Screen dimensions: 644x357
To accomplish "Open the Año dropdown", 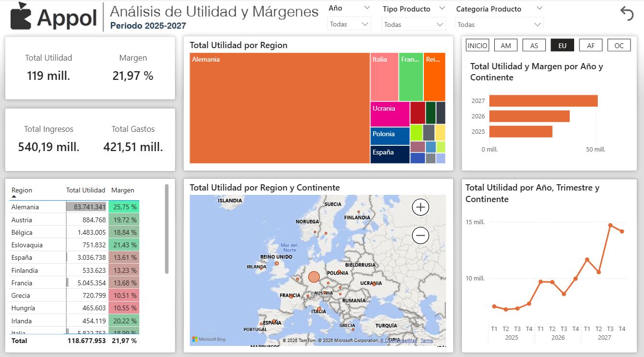I will coord(349,24).
